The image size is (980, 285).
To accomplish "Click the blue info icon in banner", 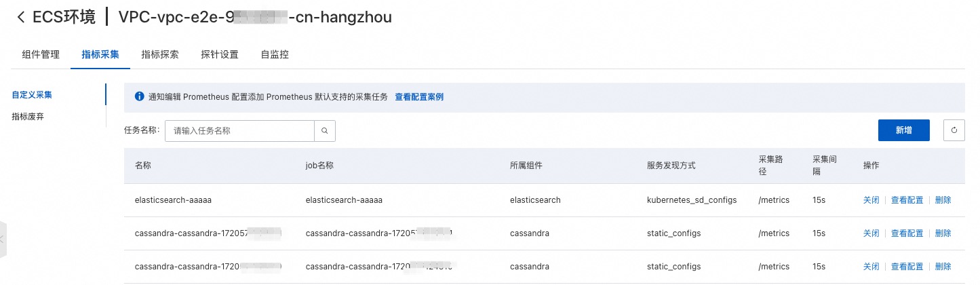I will [x=139, y=97].
